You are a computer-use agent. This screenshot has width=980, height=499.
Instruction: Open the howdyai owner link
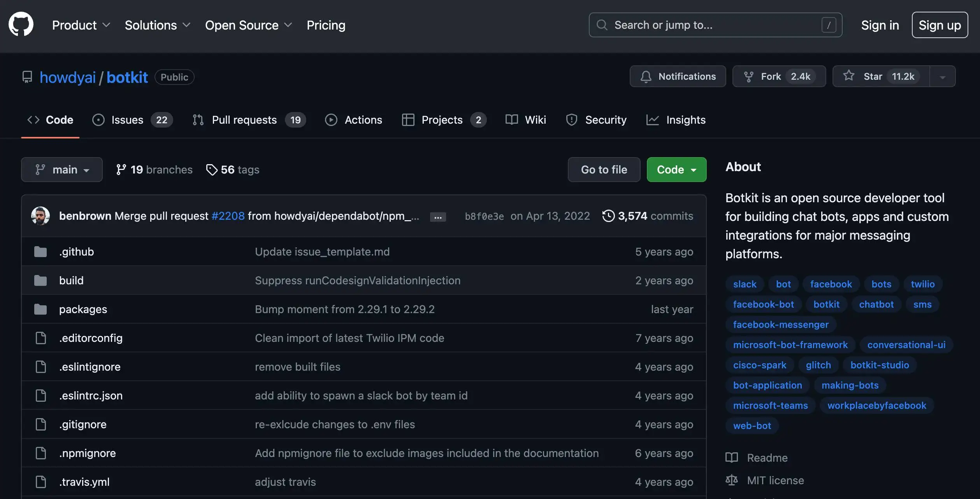(x=68, y=77)
